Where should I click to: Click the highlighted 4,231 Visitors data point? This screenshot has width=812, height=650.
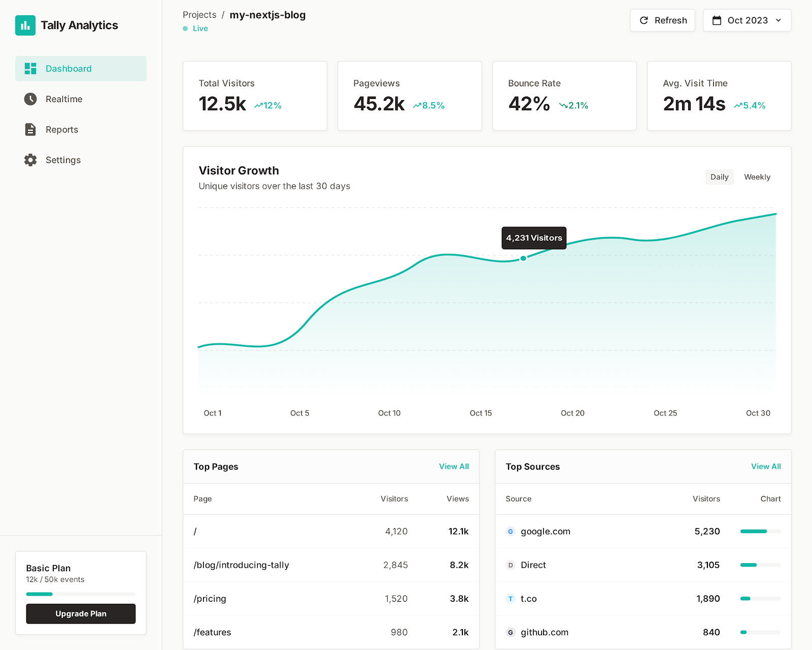click(523, 258)
